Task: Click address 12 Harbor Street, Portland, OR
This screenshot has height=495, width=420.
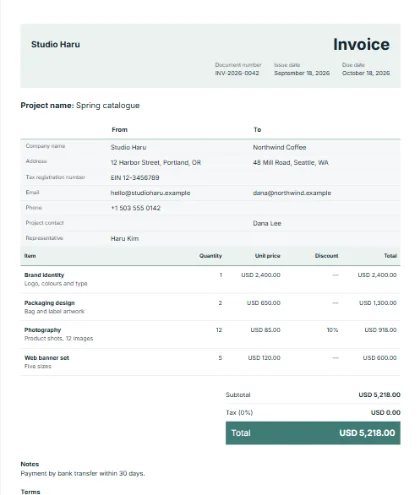Action: point(156,163)
